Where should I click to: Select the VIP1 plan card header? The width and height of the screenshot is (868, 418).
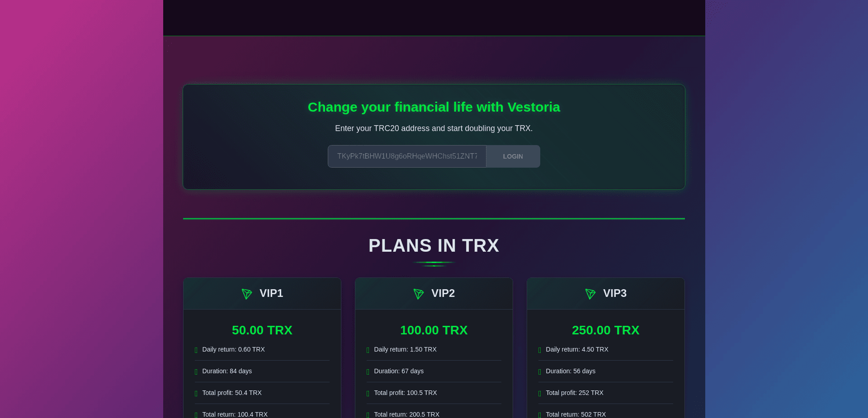coord(262,293)
